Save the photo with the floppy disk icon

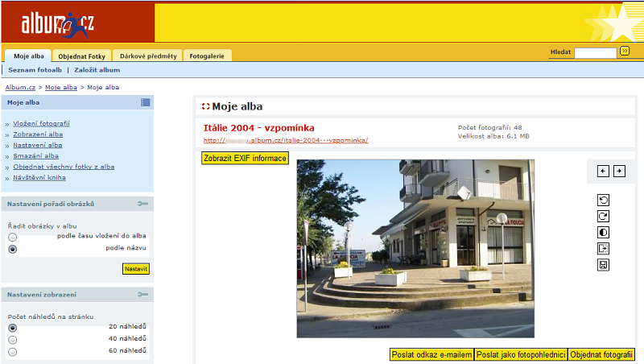(603, 265)
